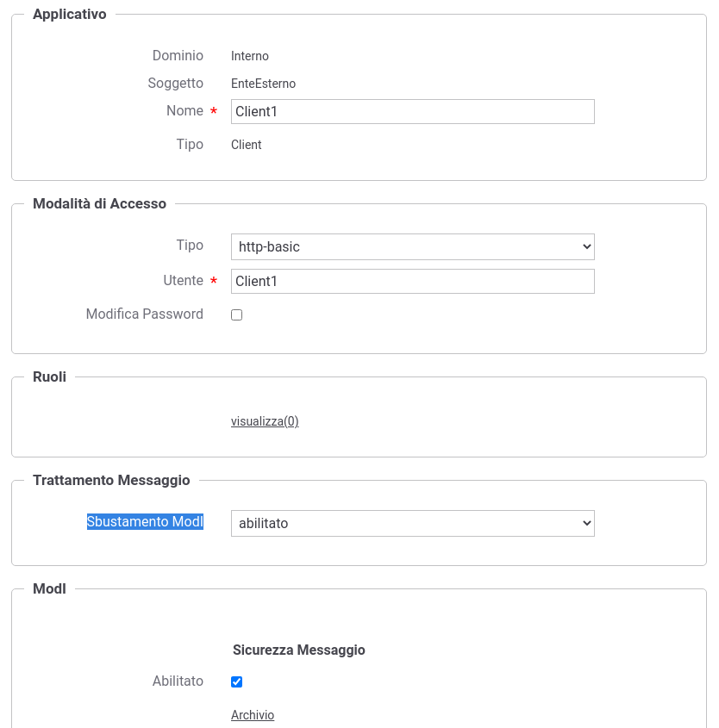This screenshot has width=719, height=728.
Task: Click the EnteEsterno soggetto value
Action: 263,84
